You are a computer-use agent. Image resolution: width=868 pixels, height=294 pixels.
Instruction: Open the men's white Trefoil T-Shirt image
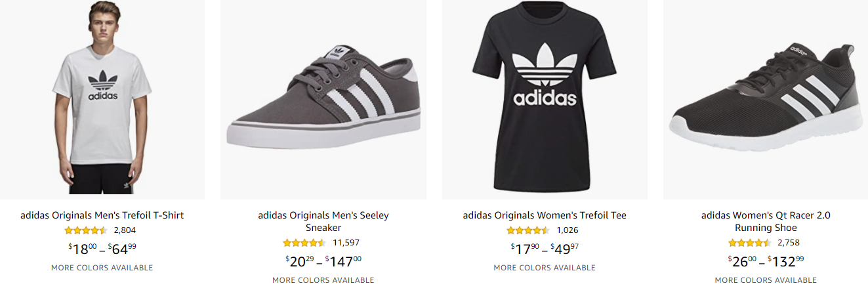tap(102, 98)
